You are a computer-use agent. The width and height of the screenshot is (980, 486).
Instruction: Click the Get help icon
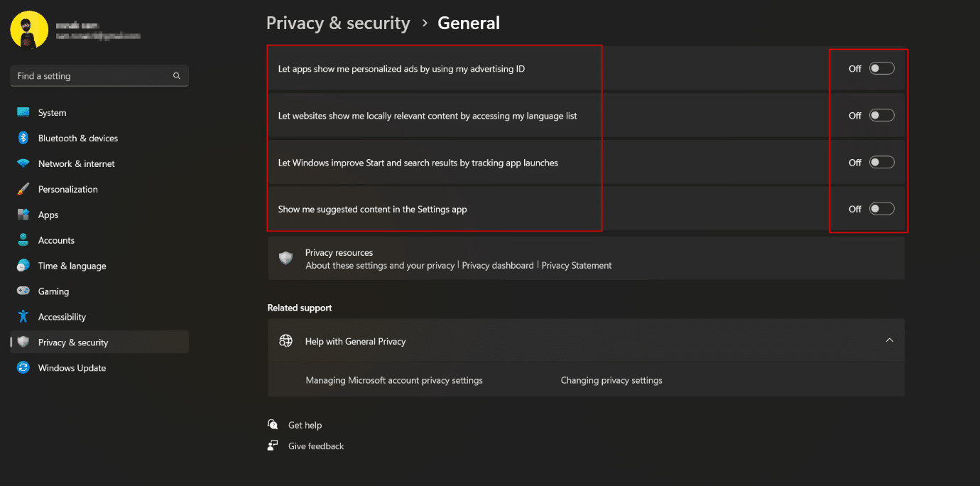point(273,425)
